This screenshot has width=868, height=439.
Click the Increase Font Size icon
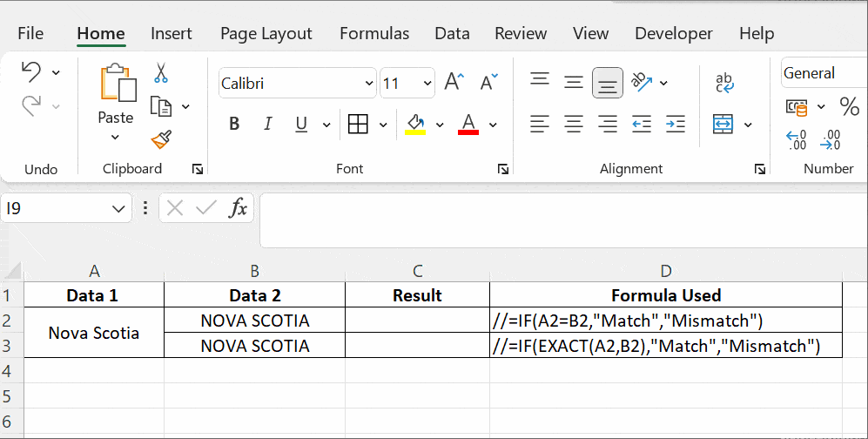(454, 83)
